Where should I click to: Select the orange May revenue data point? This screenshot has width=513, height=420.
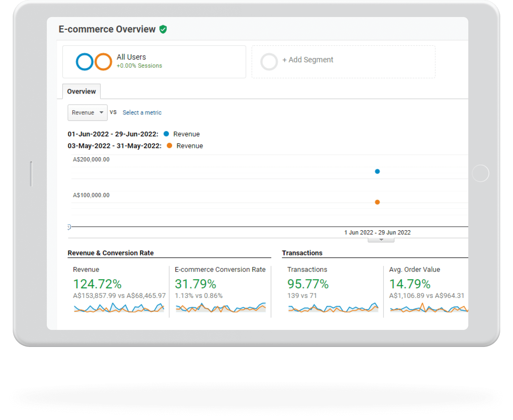(377, 202)
